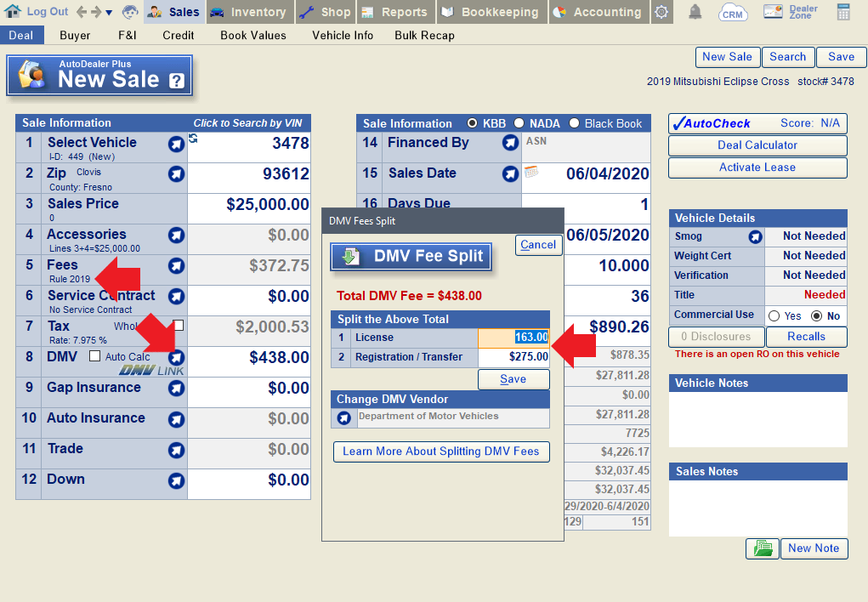The image size is (868, 602).
Task: Toggle the DMV Auto Calc checkbox
Action: click(x=94, y=356)
